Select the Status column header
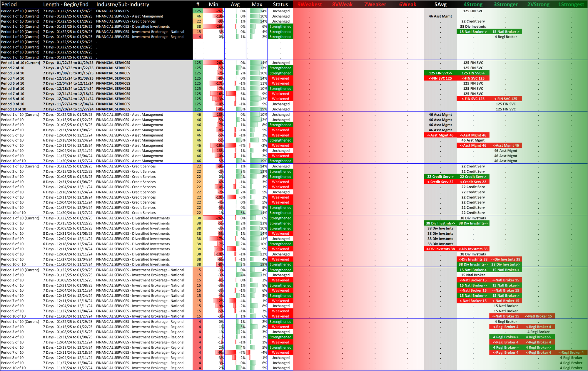Viewport: 588px width, 371px height. [280, 4]
